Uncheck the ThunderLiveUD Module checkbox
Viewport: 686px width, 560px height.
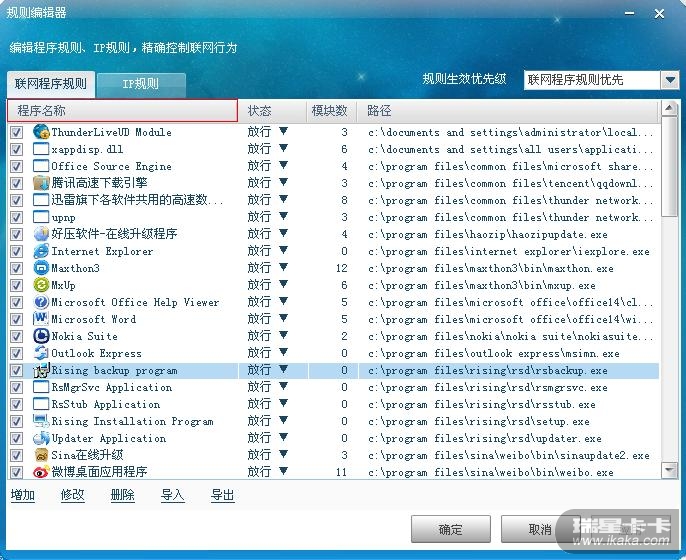[x=17, y=132]
